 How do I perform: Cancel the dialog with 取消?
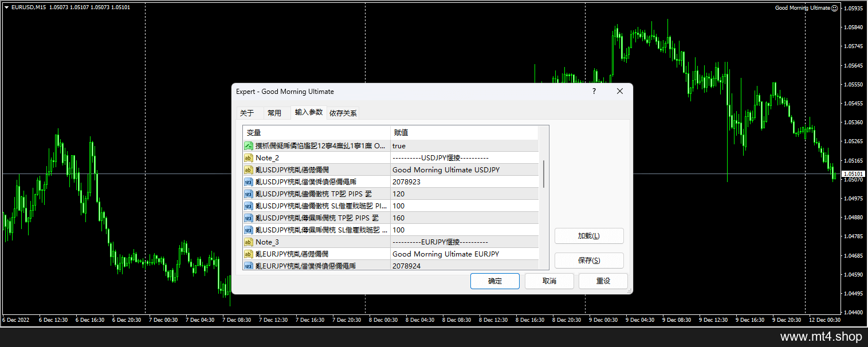coord(549,281)
